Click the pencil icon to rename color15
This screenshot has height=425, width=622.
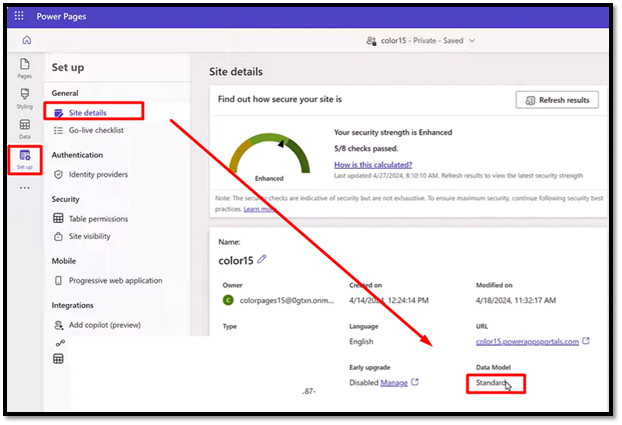262,259
